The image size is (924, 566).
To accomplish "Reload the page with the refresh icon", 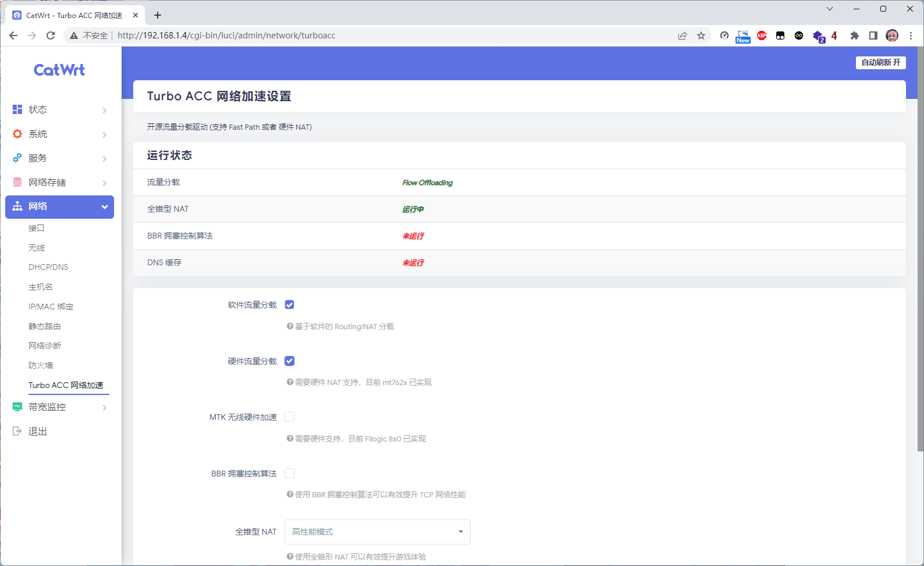I will [51, 35].
